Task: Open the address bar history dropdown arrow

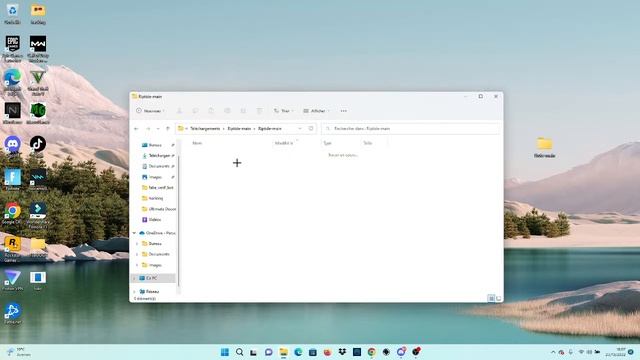Action: (300, 129)
